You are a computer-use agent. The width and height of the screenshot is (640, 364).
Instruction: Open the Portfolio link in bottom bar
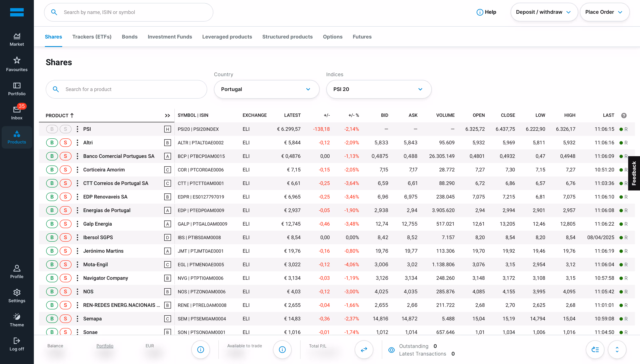click(x=105, y=346)
